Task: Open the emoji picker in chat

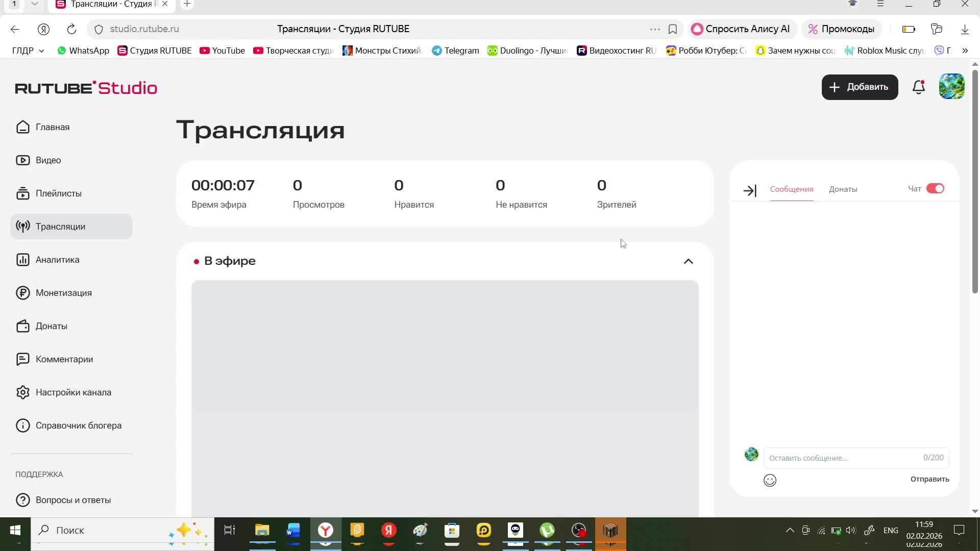Action: 770,480
